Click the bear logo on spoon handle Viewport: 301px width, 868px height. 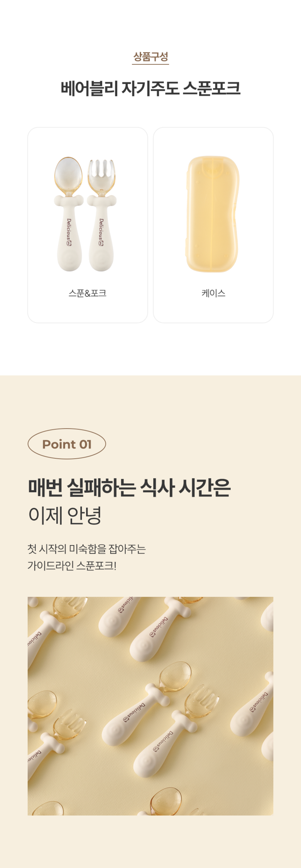point(69,242)
